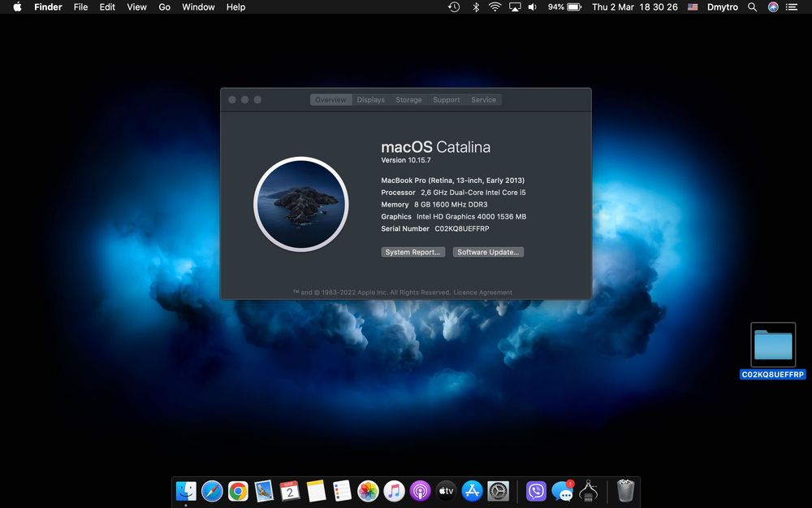This screenshot has height=508, width=812.
Task: Open Photos from the Dock
Action: (368, 490)
